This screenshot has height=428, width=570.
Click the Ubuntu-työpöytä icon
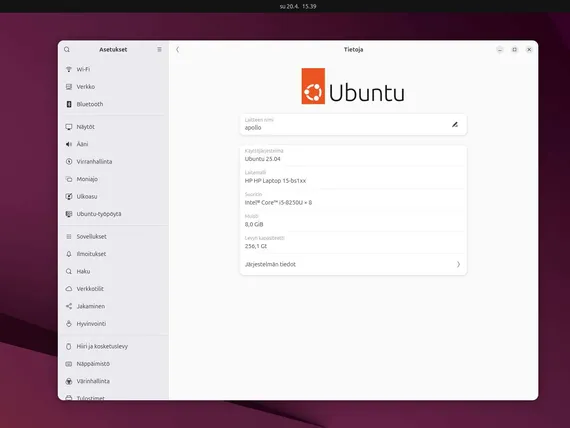[69, 214]
